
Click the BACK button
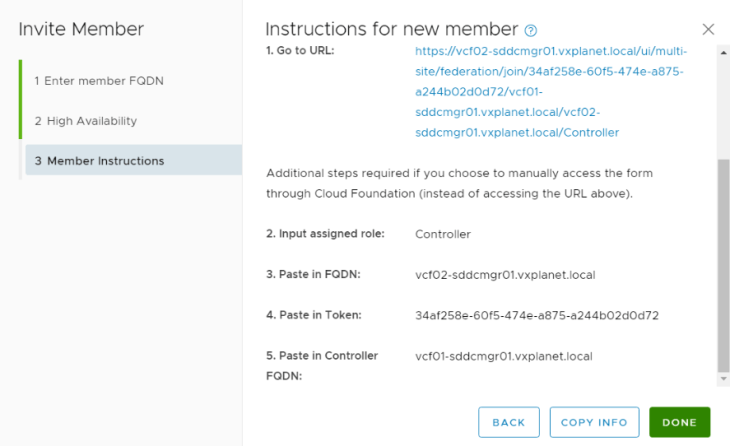coord(508,422)
